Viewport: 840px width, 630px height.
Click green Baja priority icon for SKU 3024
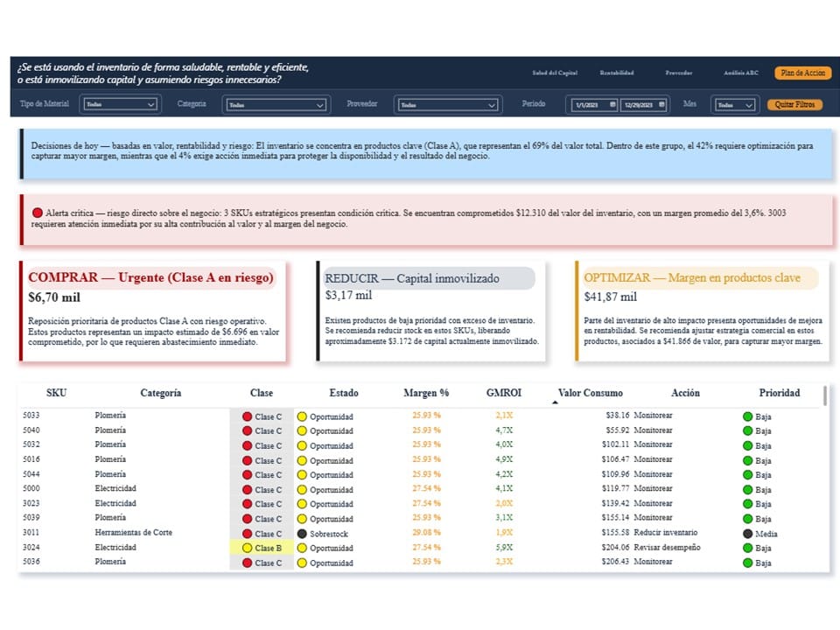748,548
